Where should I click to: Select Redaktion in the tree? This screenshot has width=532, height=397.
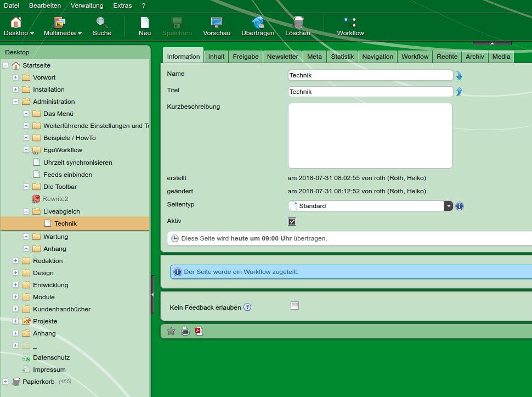tap(48, 261)
